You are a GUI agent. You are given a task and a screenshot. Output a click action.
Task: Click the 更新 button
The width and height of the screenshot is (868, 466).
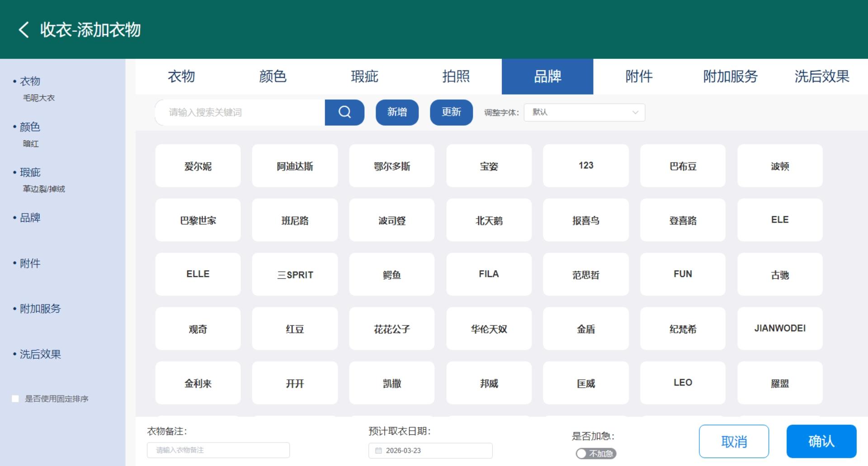point(451,112)
